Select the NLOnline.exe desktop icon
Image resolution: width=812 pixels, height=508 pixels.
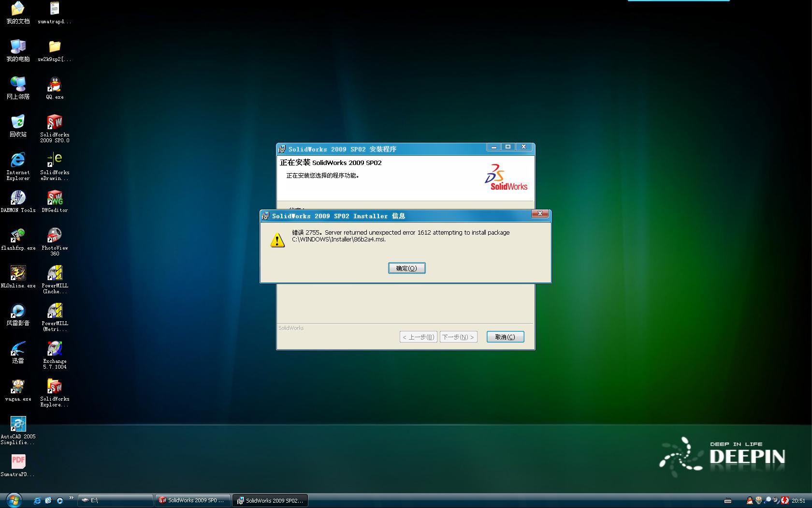coord(18,277)
